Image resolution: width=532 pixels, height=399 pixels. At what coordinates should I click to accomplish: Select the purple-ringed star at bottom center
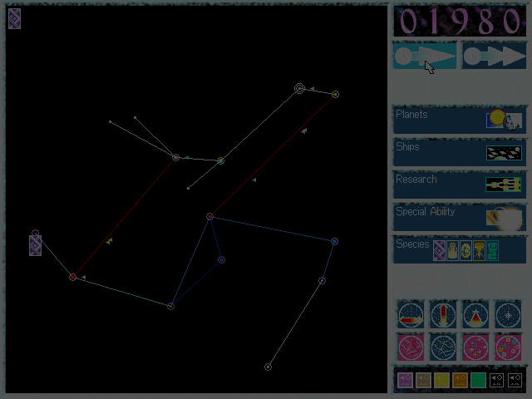pyautogui.click(x=171, y=307)
